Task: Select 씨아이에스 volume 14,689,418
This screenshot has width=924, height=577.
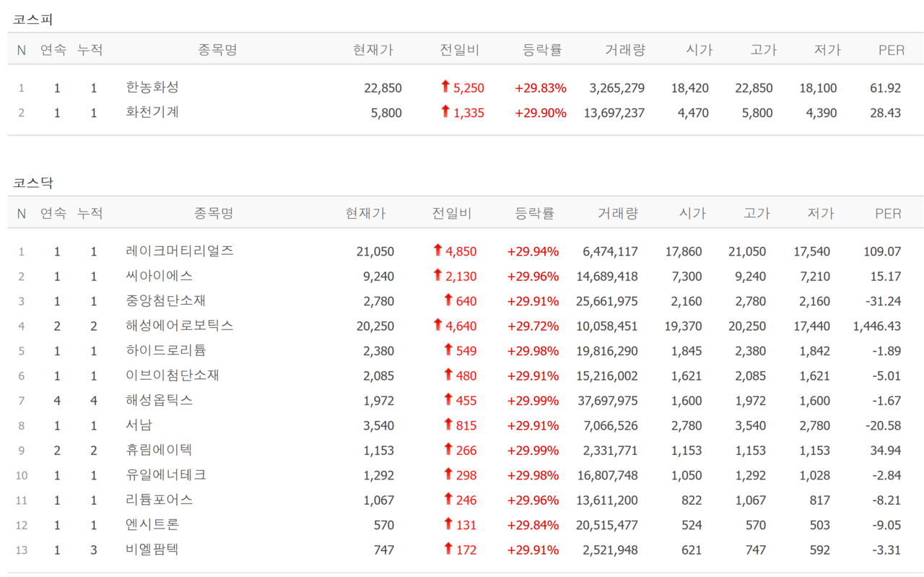Action: pos(607,277)
